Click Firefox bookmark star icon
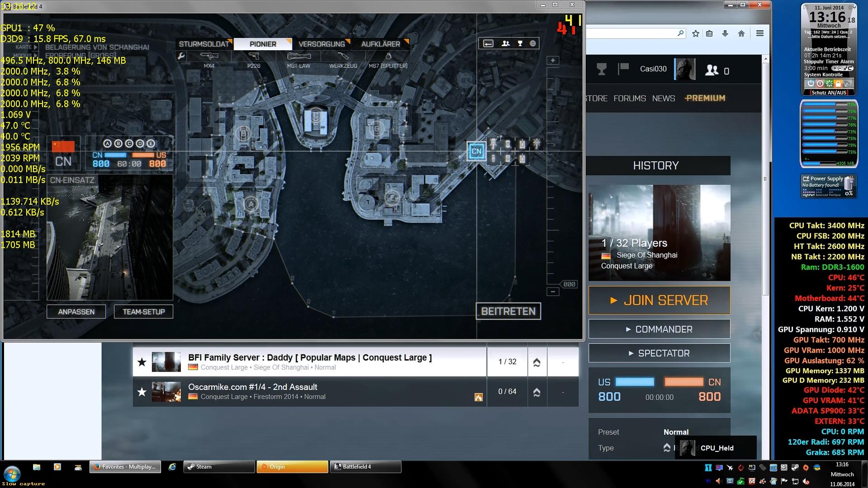 (x=696, y=33)
